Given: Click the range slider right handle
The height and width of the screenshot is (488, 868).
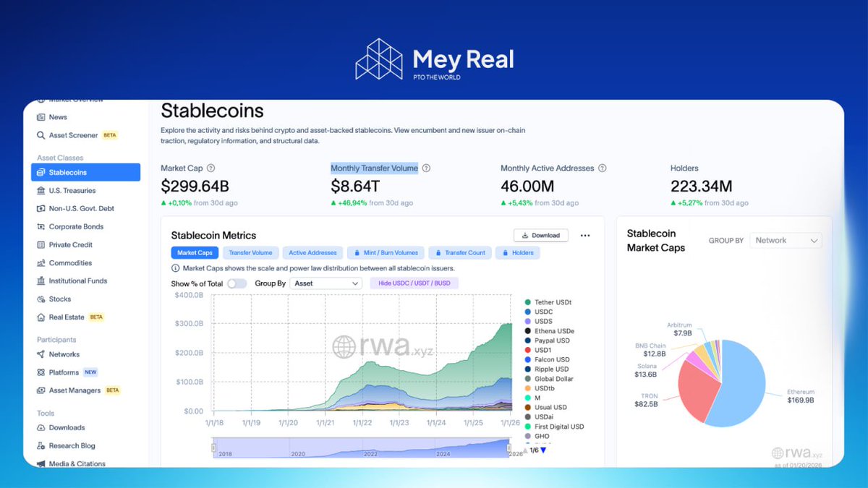Looking at the screenshot, I should point(510,448).
